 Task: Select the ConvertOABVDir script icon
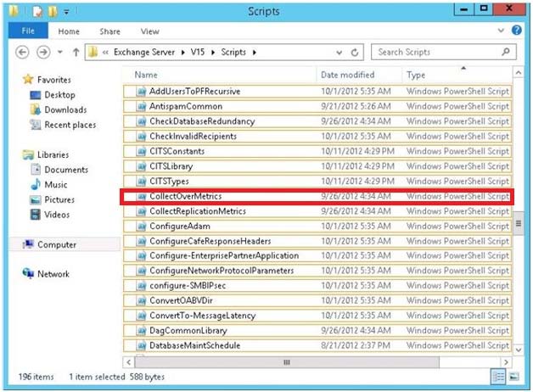point(142,300)
